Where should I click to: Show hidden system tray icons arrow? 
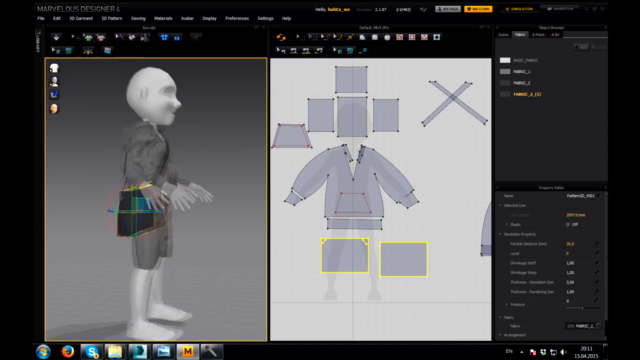tap(522, 351)
